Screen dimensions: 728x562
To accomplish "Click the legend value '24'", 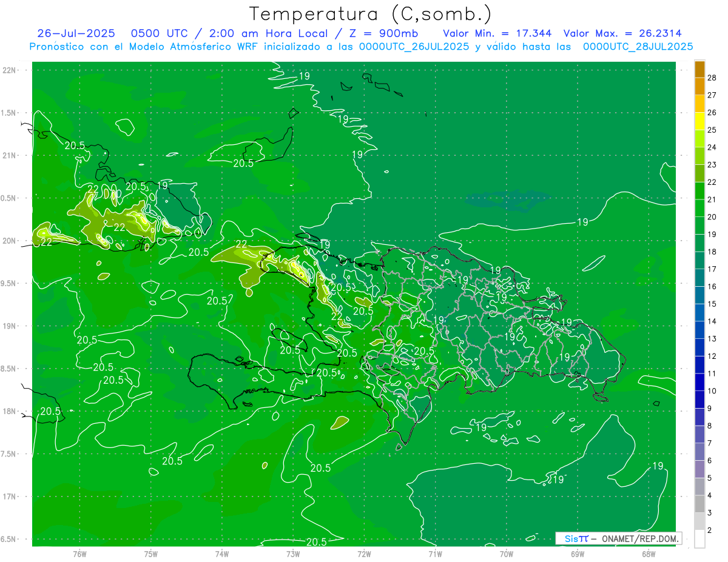I will pos(712,147).
